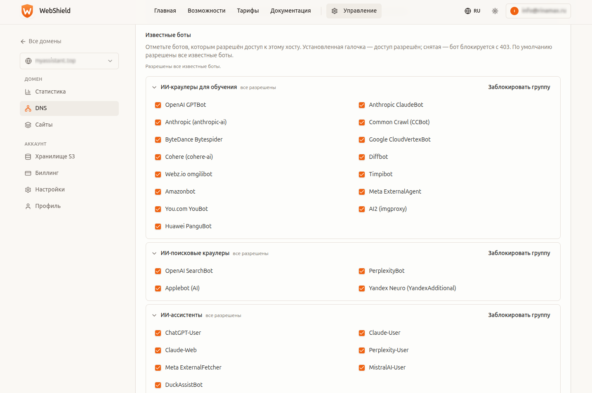Click the Биллинг card icon
Image resolution: width=592 pixels, height=393 pixels.
tap(28, 173)
